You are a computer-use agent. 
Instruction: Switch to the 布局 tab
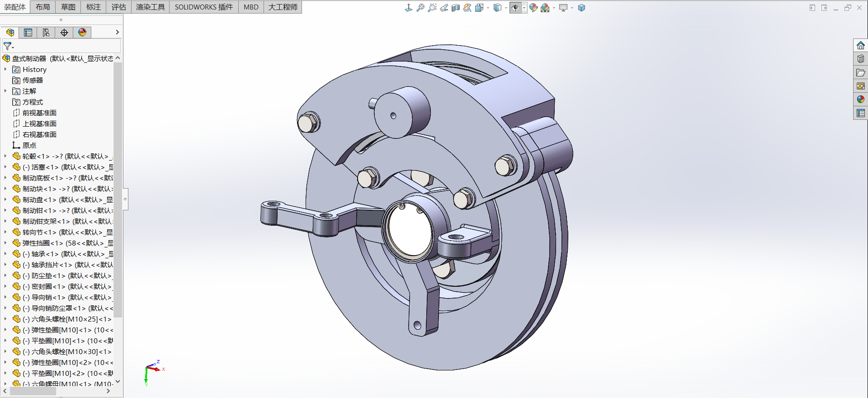pos(43,7)
